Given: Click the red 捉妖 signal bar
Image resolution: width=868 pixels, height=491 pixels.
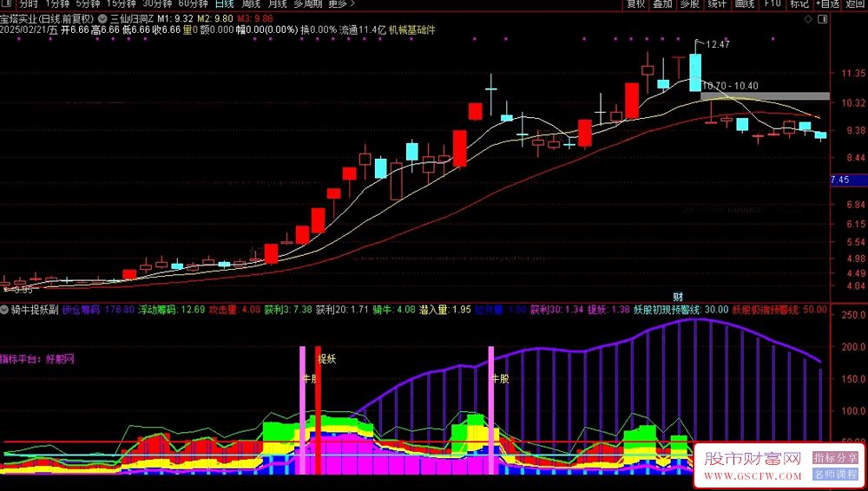Looking at the screenshot, I should pos(319,410).
